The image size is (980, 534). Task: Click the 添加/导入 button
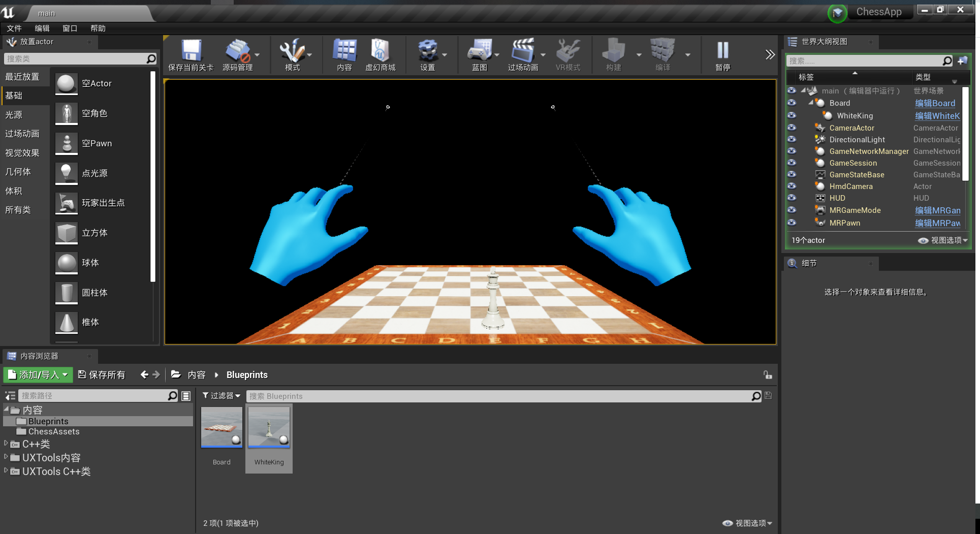(x=39, y=375)
